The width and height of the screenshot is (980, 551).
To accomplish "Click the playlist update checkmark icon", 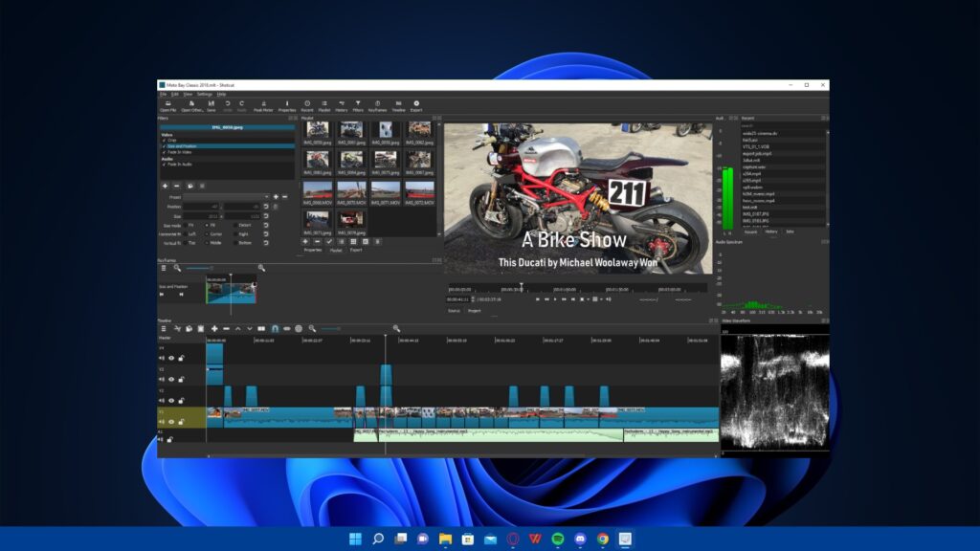I will coord(329,242).
